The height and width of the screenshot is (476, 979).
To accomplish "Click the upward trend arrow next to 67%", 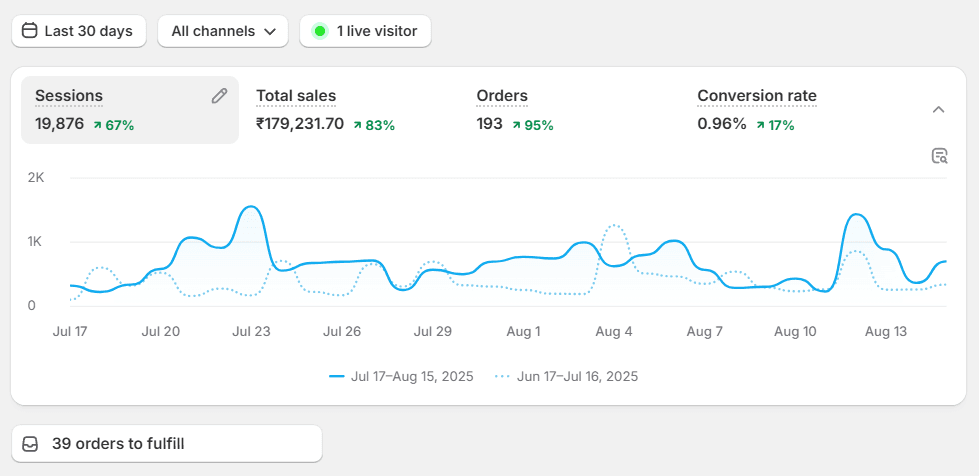I will coord(97,125).
